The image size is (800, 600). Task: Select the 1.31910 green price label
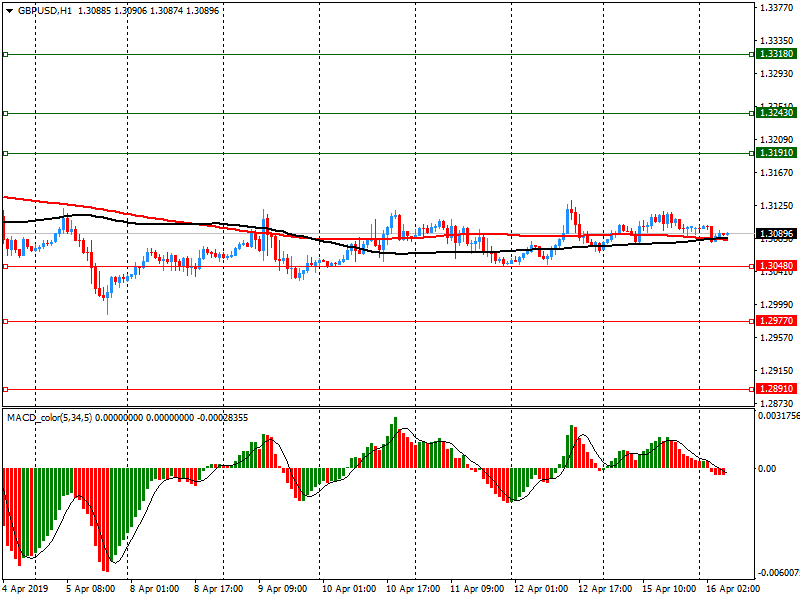click(x=776, y=153)
